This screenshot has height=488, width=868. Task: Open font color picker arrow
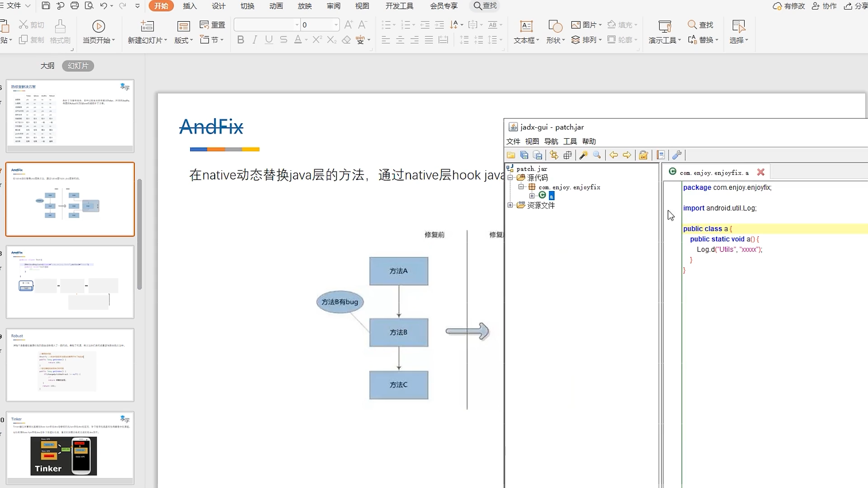tap(306, 40)
